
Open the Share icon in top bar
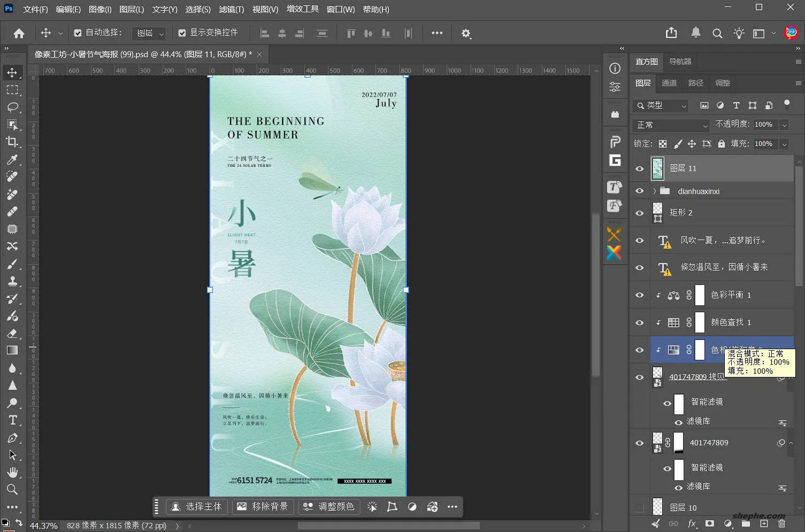[x=671, y=33]
